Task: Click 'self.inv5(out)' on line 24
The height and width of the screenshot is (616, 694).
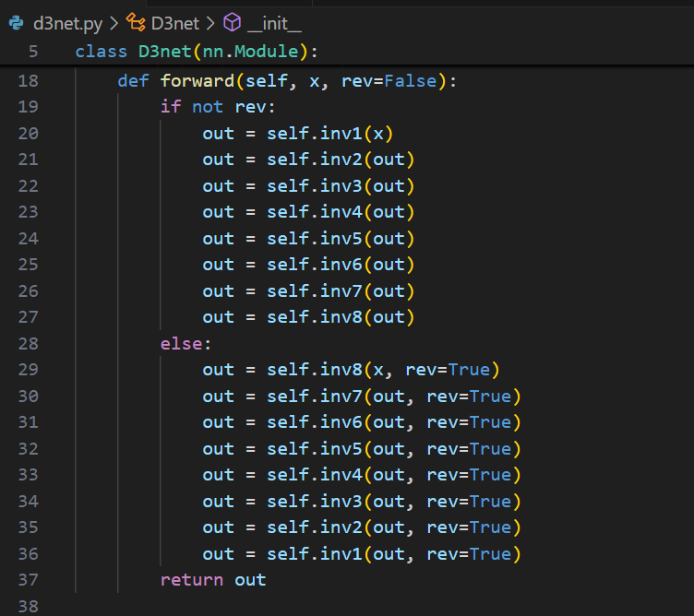Action: click(x=341, y=239)
